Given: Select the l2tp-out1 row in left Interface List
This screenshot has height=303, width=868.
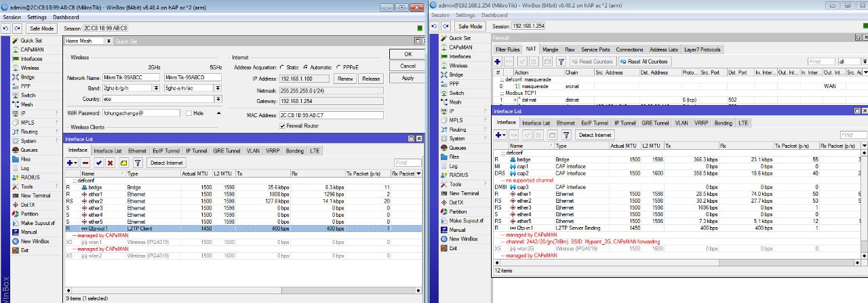Looking at the screenshot, I should pos(244,228).
